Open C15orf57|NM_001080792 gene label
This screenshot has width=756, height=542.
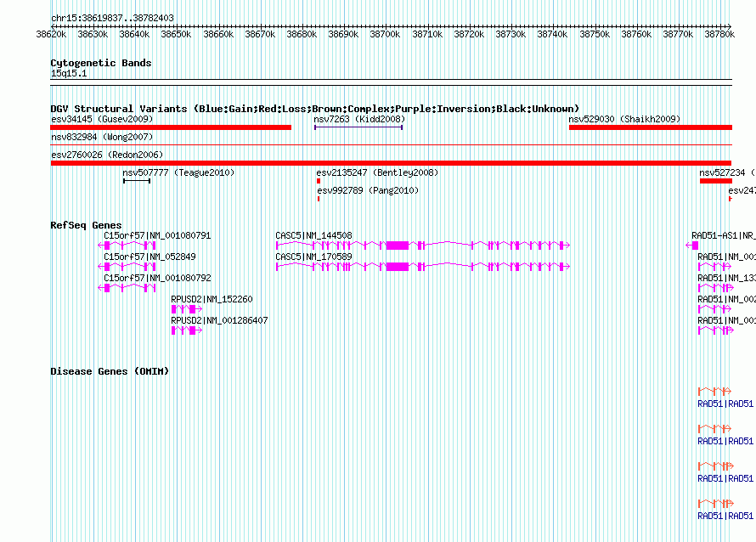pyautogui.click(x=157, y=279)
